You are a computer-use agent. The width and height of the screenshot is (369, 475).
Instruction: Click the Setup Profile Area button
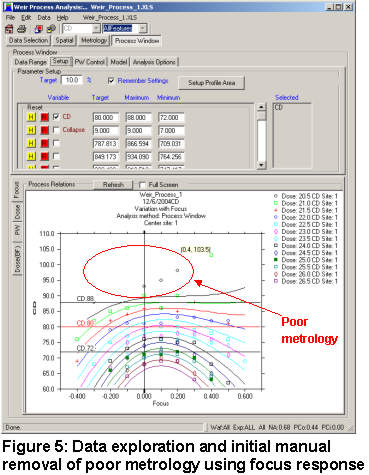pyautogui.click(x=212, y=83)
